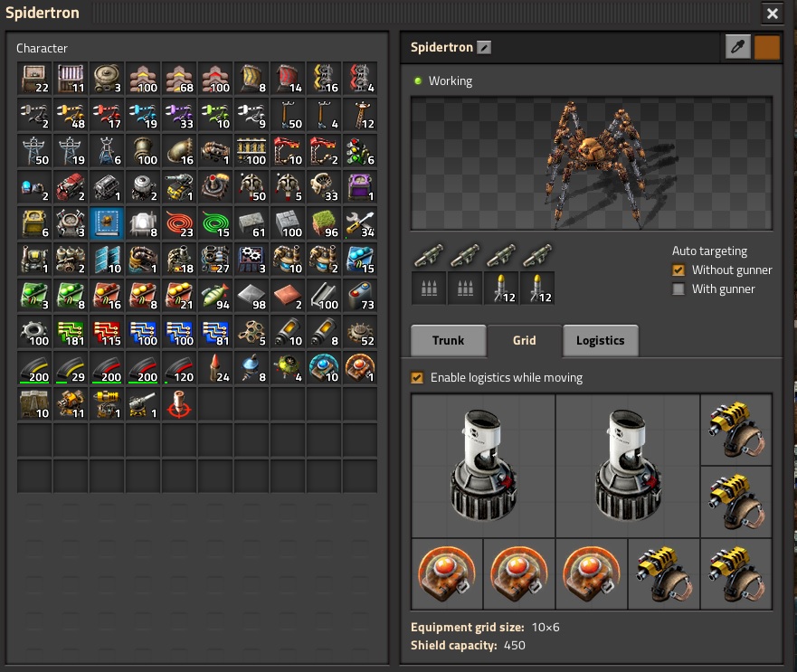Select the raw fish stack of 94

pos(215,296)
